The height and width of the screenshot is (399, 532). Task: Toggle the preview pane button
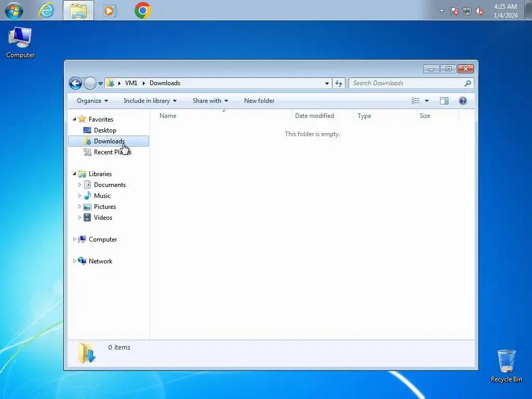pos(444,101)
